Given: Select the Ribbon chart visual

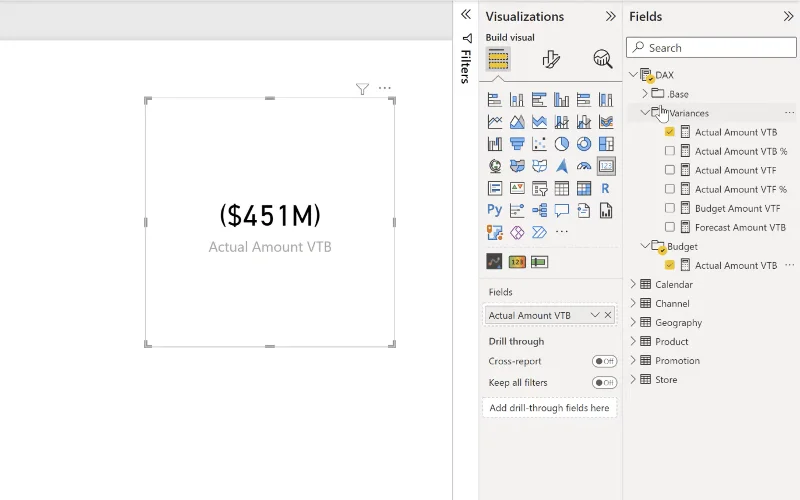Looking at the screenshot, I should pyautogui.click(x=606, y=122).
